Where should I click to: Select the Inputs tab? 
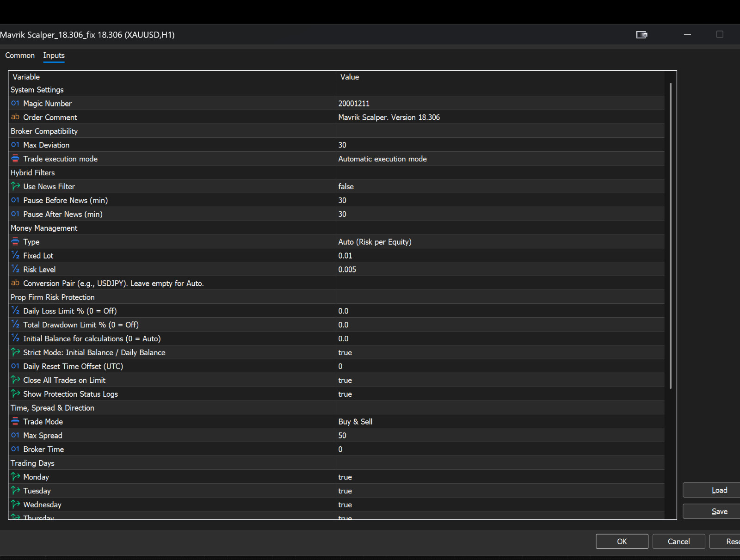point(54,55)
